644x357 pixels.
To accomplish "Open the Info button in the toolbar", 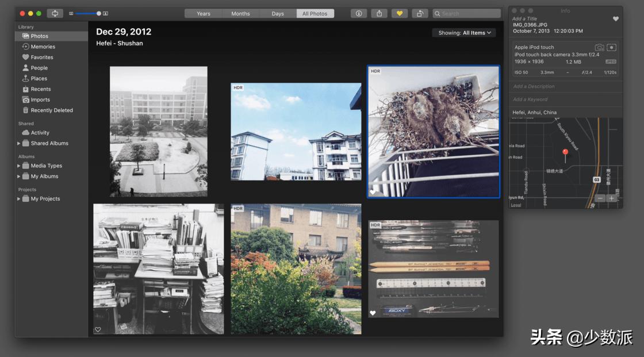I will pyautogui.click(x=359, y=13).
